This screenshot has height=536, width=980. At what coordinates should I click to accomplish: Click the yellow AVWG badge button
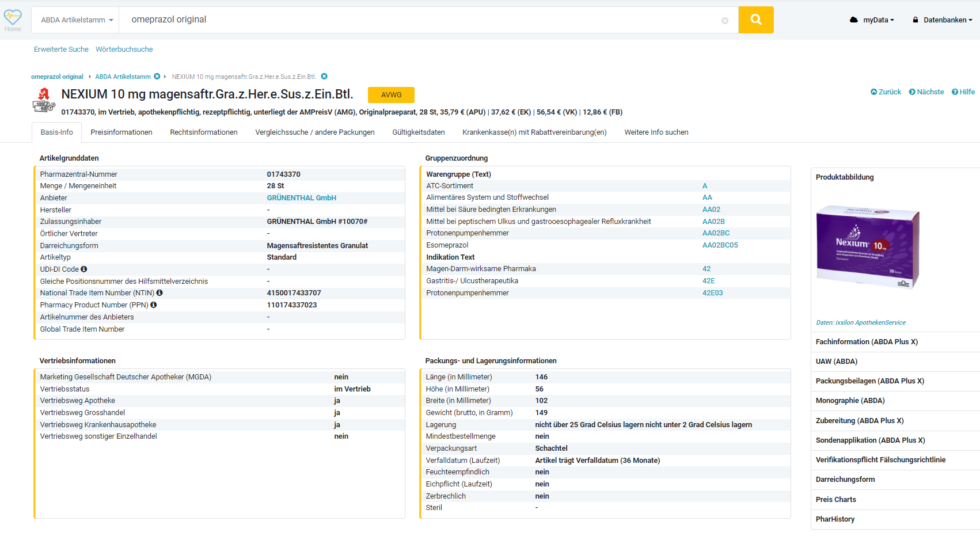coord(391,95)
